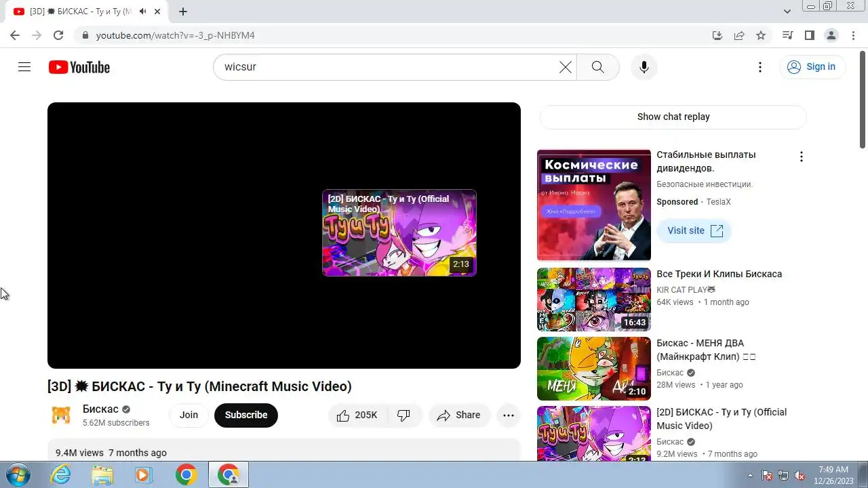Screen dimensions: 868x488
Task: Click the KIR CAT PLAY channel name
Action: 686,290
